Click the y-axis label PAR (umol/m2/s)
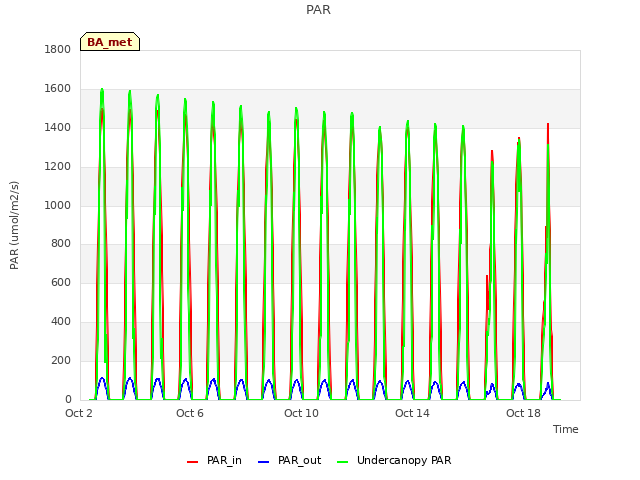The width and height of the screenshot is (640, 480). point(14,225)
